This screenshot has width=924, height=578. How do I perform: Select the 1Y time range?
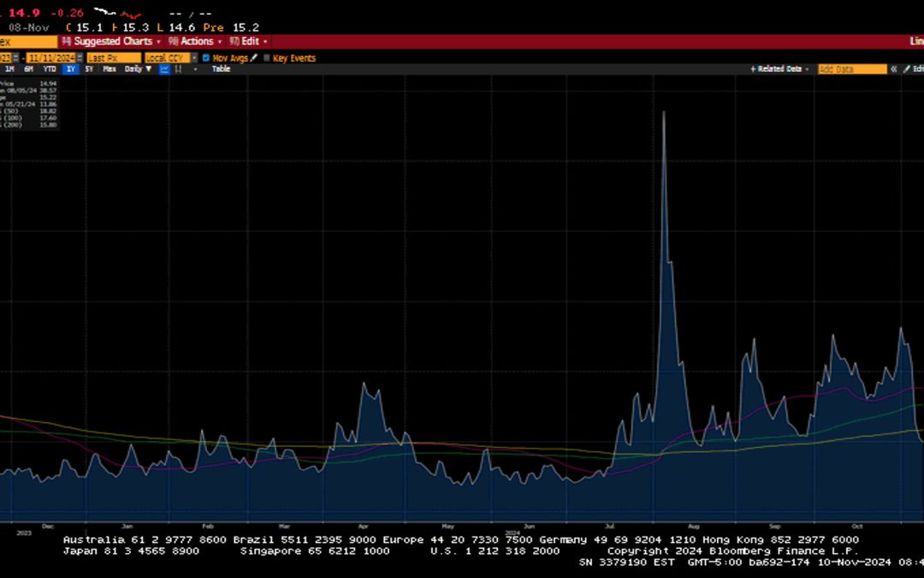pyautogui.click(x=70, y=69)
